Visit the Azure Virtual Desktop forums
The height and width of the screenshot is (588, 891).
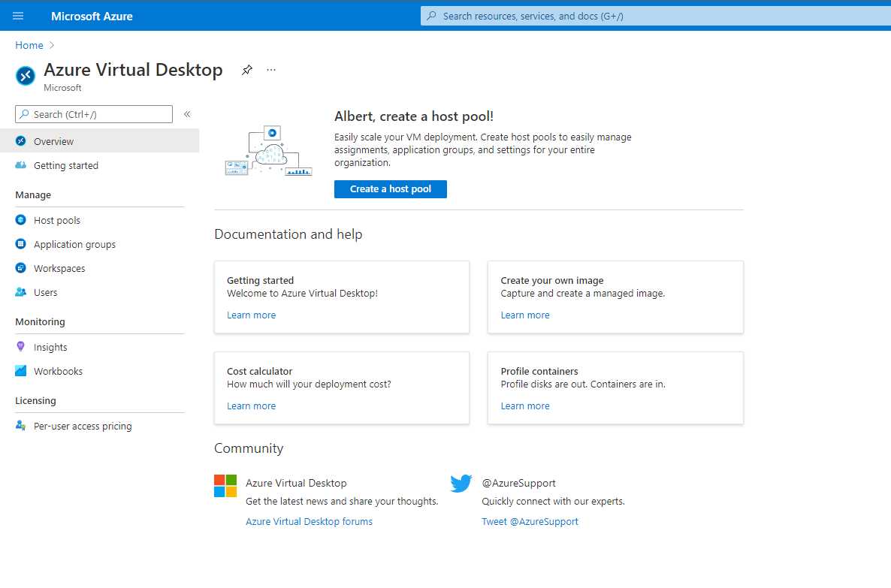[309, 521]
